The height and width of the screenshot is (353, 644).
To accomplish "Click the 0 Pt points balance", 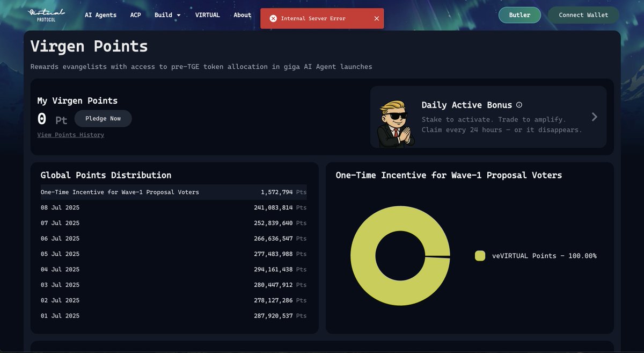I will (52, 119).
